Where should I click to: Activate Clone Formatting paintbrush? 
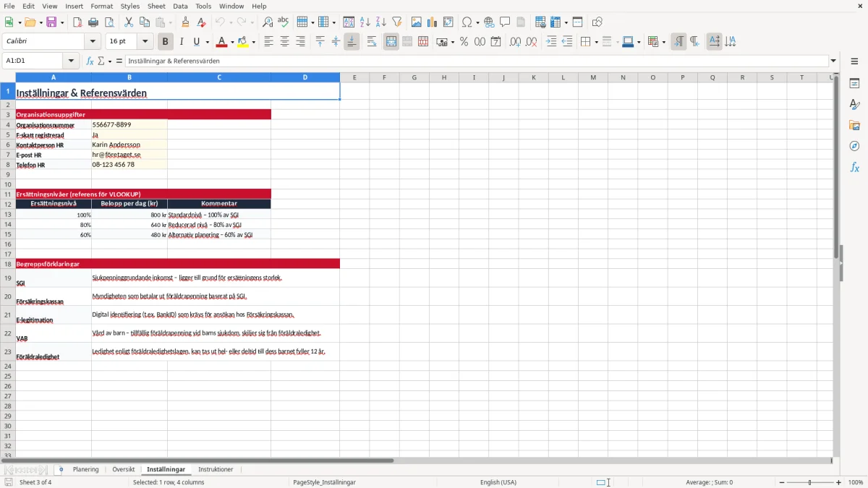coord(186,22)
